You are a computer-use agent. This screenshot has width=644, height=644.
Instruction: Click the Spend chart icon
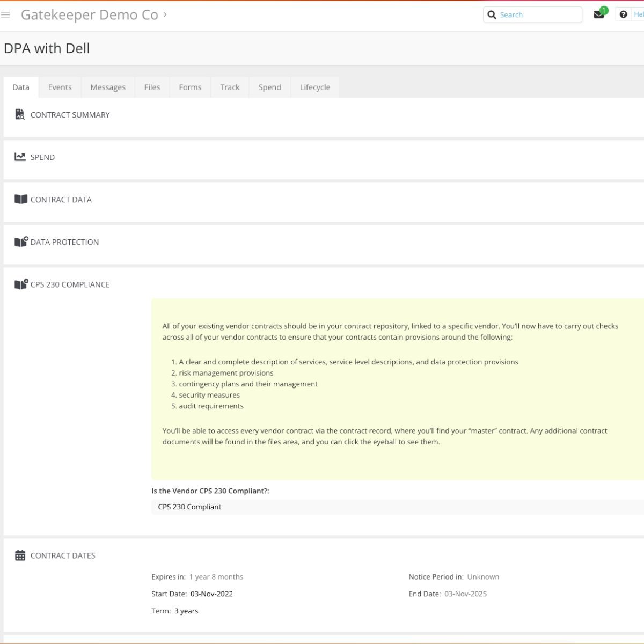[20, 157]
